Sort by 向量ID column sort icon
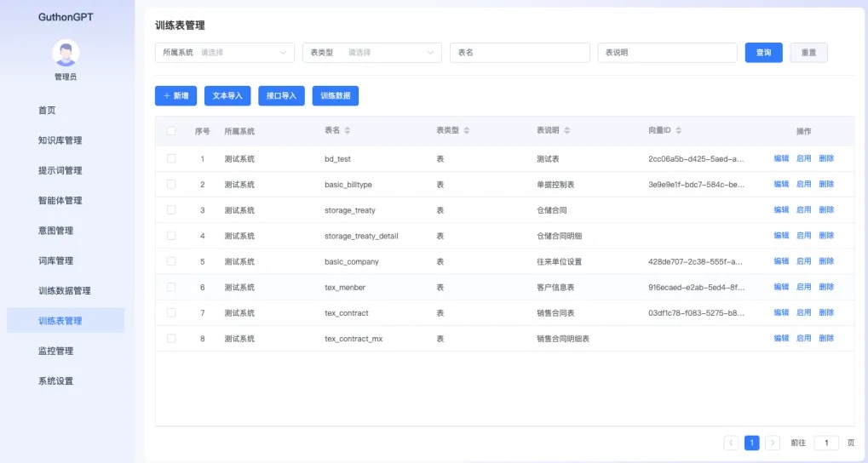The width and height of the screenshot is (868, 463). pyautogui.click(x=678, y=131)
